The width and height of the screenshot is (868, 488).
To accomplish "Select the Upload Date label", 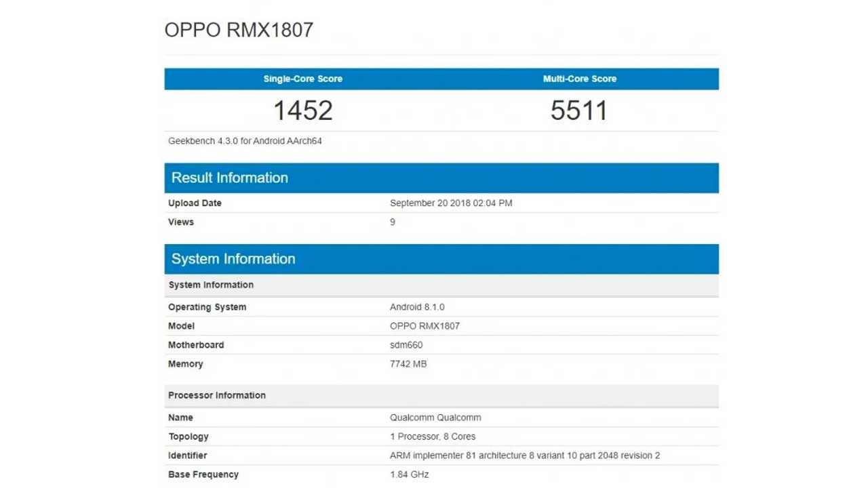I will [195, 203].
